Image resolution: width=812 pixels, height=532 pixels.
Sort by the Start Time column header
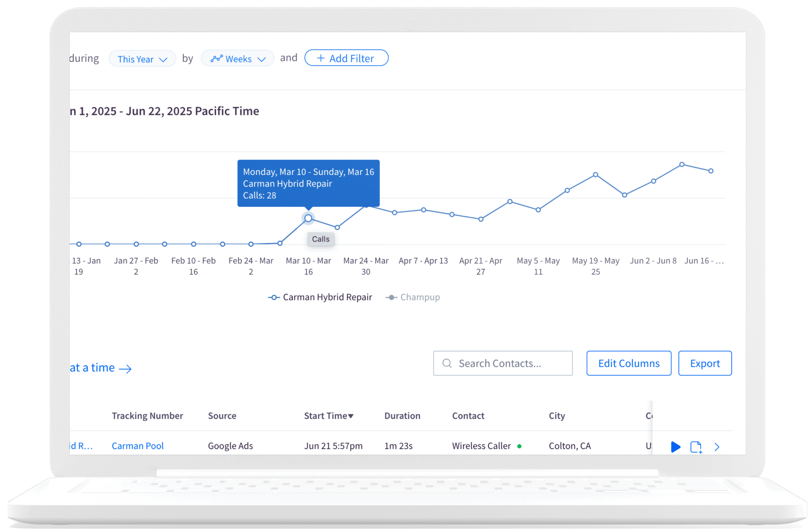329,416
